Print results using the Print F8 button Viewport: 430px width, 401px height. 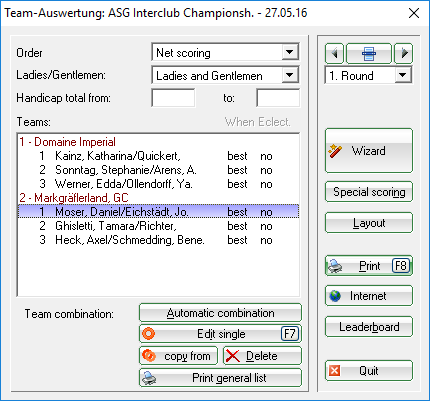pos(369,266)
